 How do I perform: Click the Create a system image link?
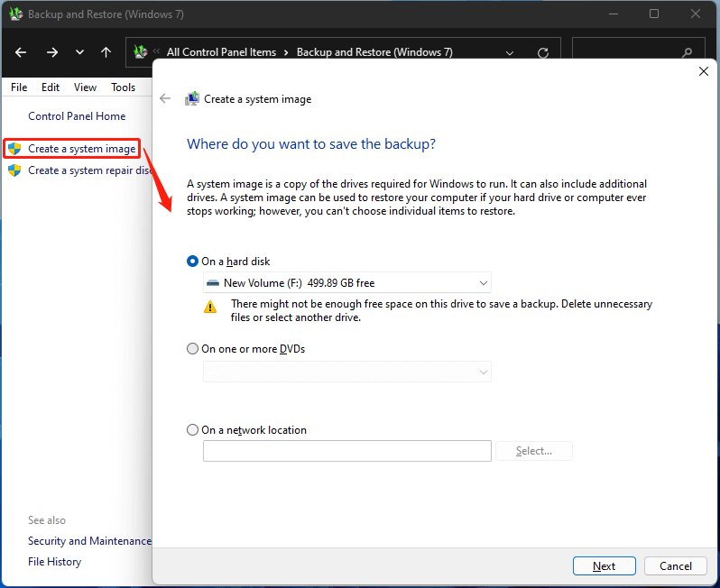(x=82, y=149)
